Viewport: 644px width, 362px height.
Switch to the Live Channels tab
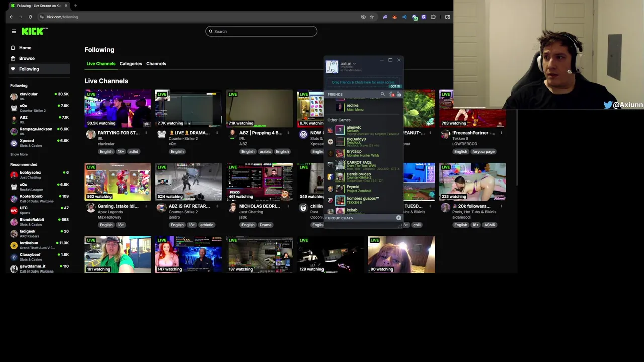[x=101, y=64]
